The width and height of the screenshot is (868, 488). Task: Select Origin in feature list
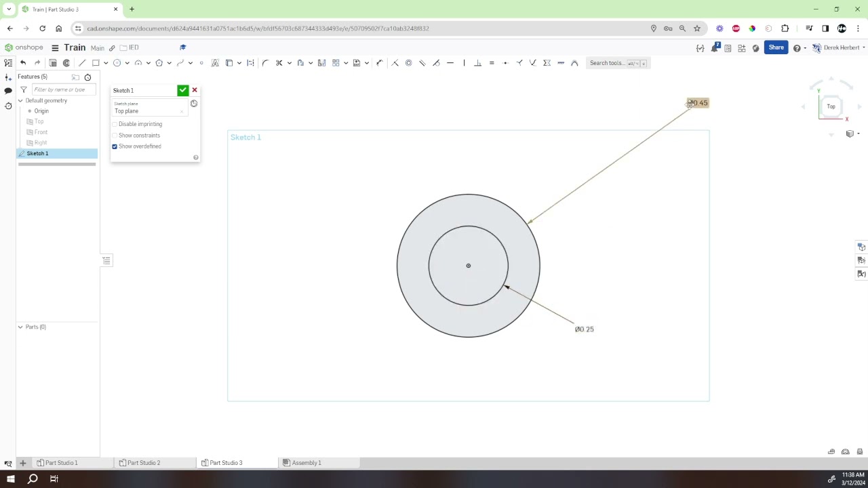(x=41, y=111)
